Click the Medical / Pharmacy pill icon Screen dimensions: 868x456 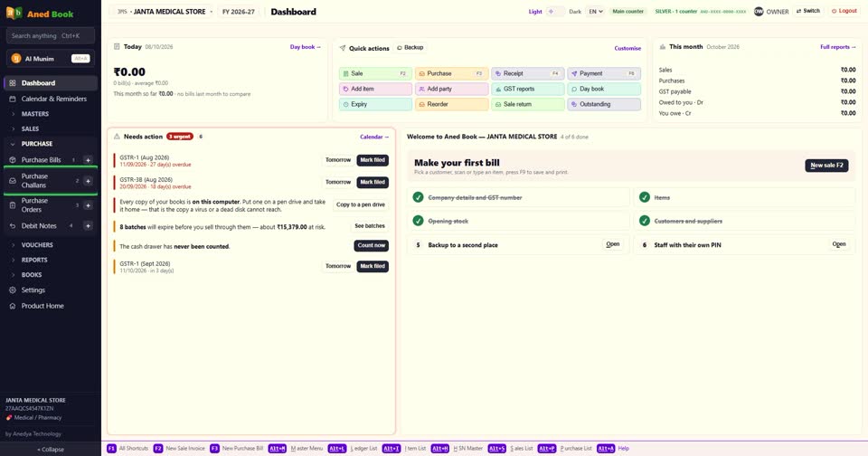point(9,418)
